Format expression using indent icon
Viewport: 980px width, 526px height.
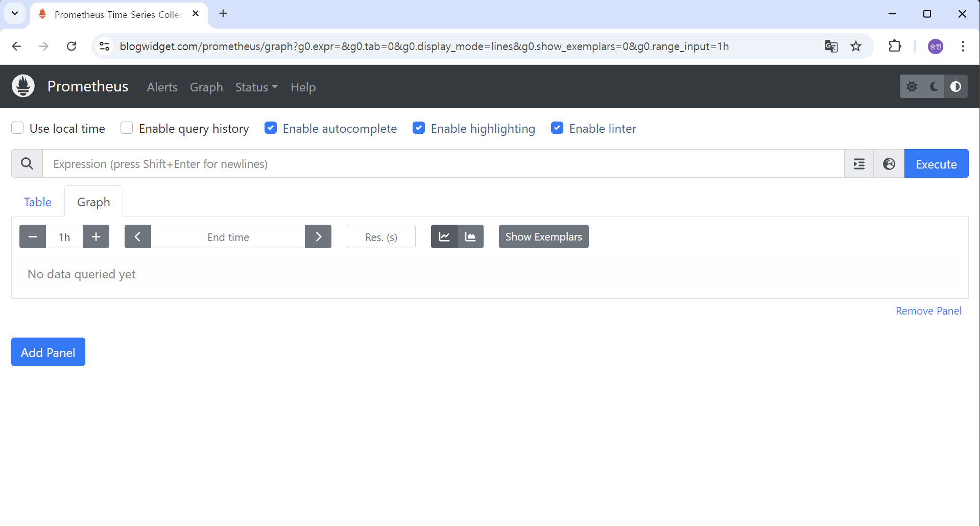859,164
